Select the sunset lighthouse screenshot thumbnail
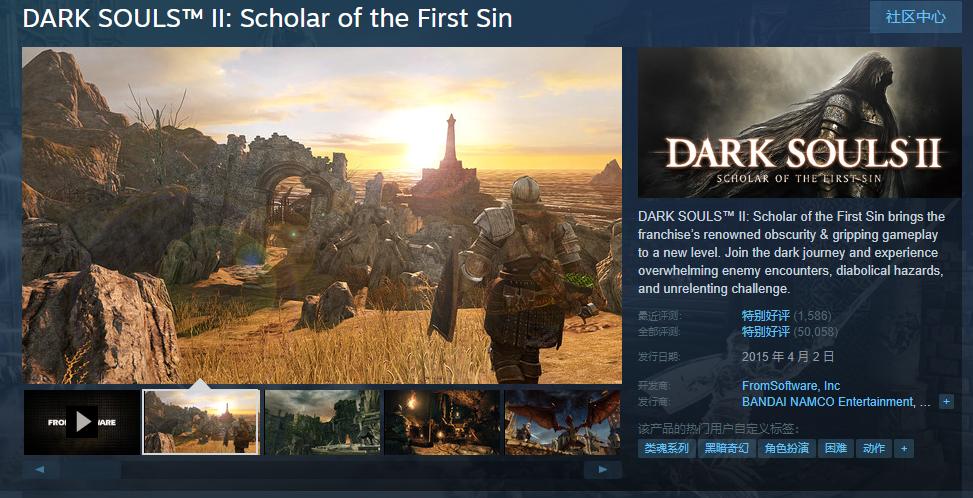The width and height of the screenshot is (973, 498). tap(201, 422)
